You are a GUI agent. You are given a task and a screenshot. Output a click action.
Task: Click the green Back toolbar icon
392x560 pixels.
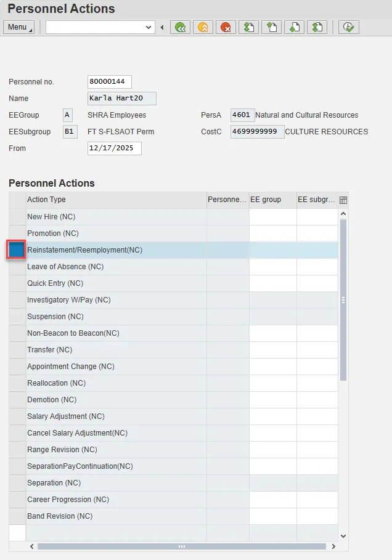click(x=180, y=27)
